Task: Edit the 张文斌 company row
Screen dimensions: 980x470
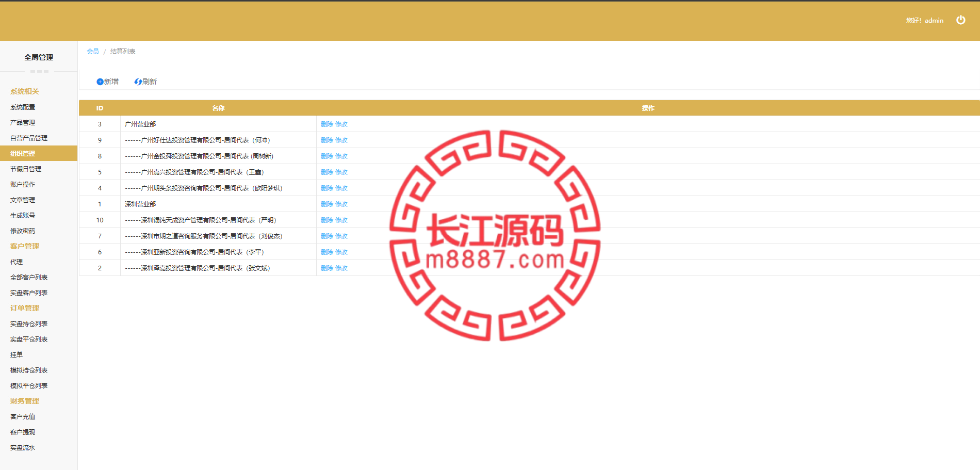Action: (x=341, y=268)
